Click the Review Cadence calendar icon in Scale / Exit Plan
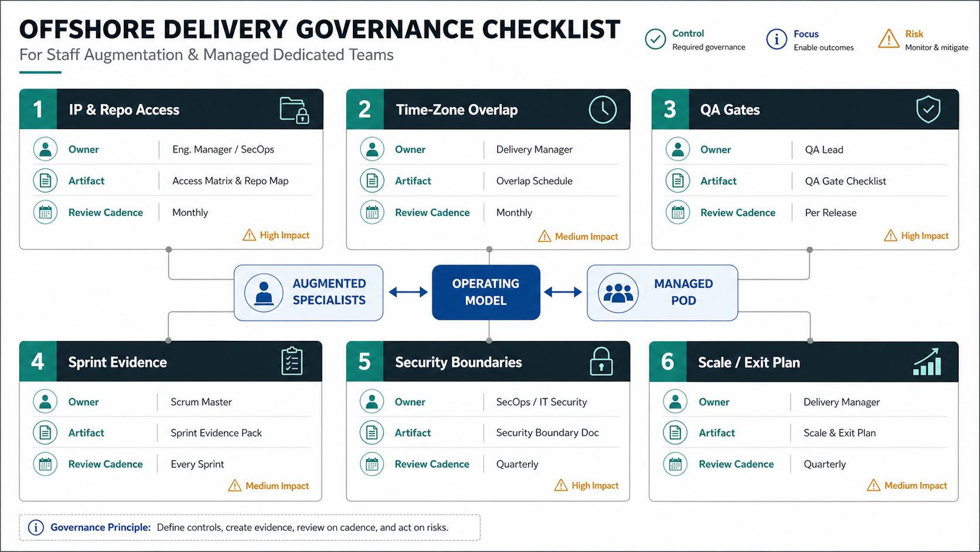 (675, 464)
